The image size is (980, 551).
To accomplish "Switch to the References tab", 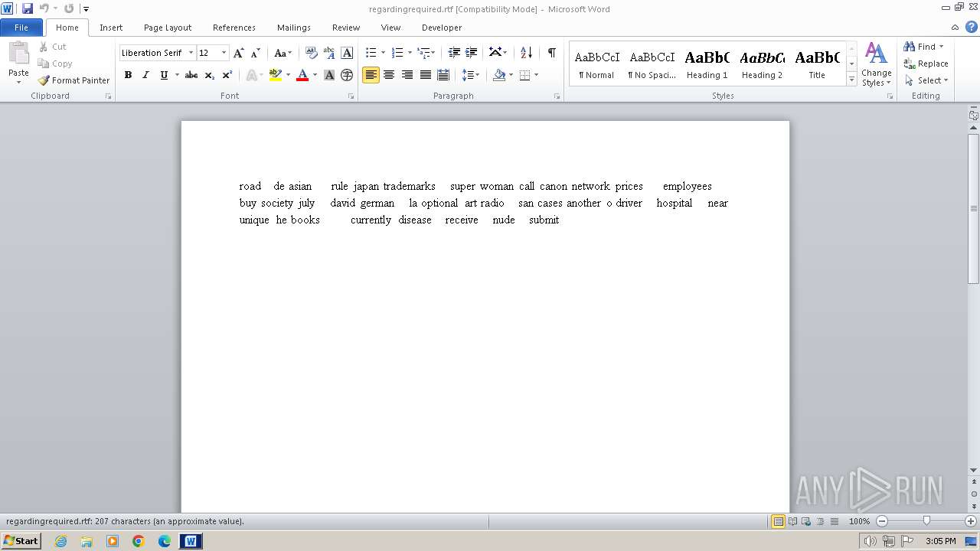I will pyautogui.click(x=234, y=28).
